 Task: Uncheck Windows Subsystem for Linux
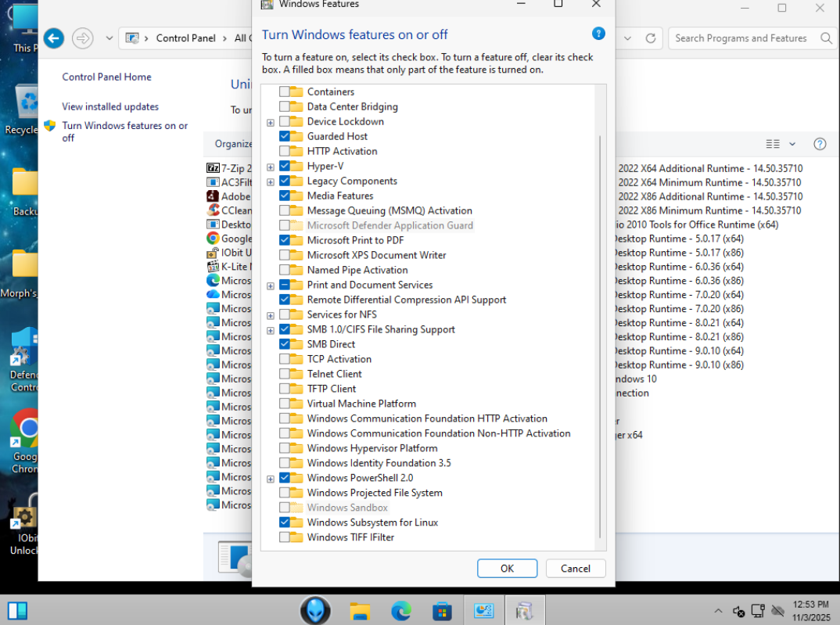[x=285, y=523]
